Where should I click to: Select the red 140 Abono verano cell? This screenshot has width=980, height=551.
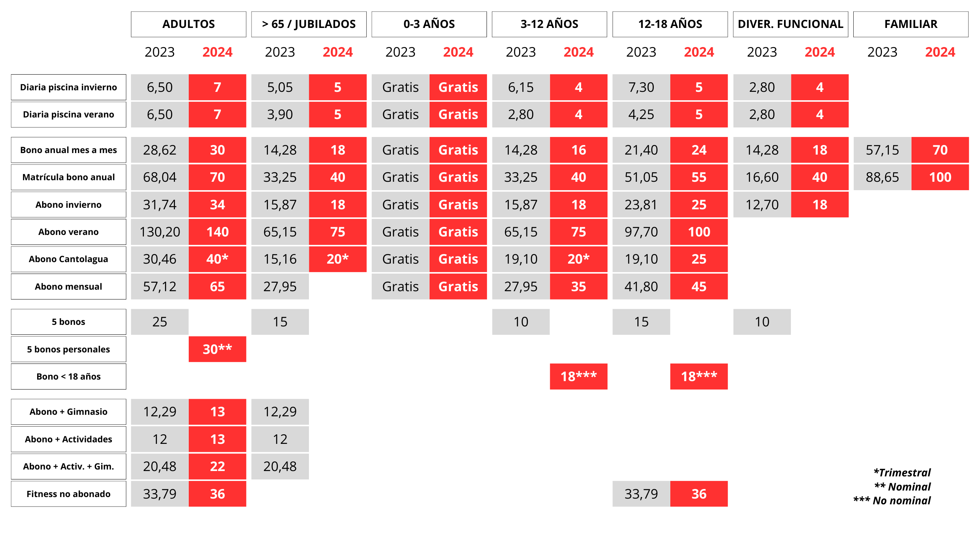pyautogui.click(x=217, y=232)
